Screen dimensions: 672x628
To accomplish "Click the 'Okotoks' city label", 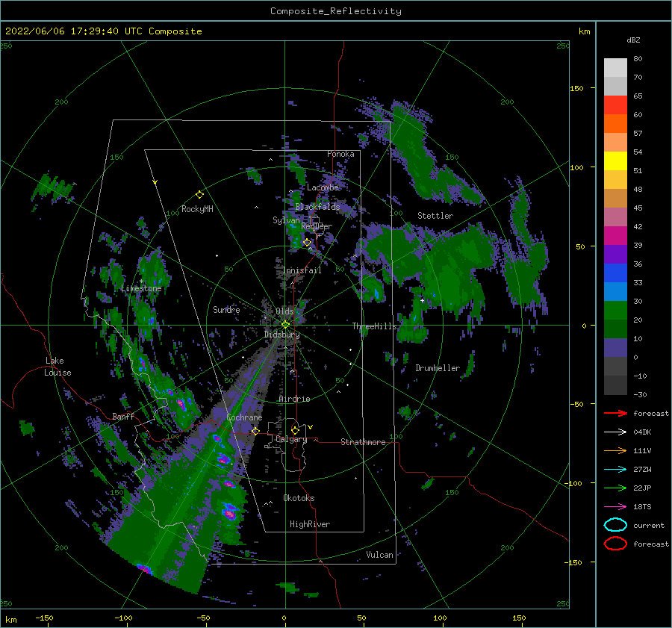I will [x=299, y=498].
